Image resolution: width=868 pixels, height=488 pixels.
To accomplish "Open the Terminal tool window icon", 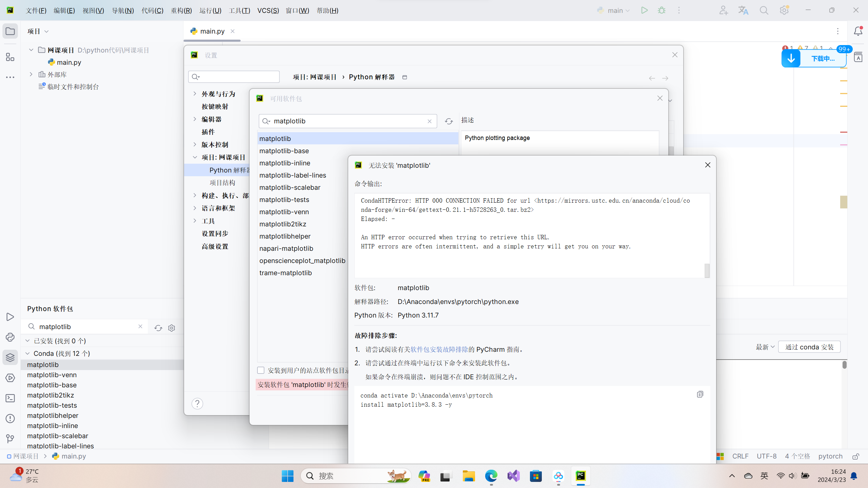I will coord(10,398).
